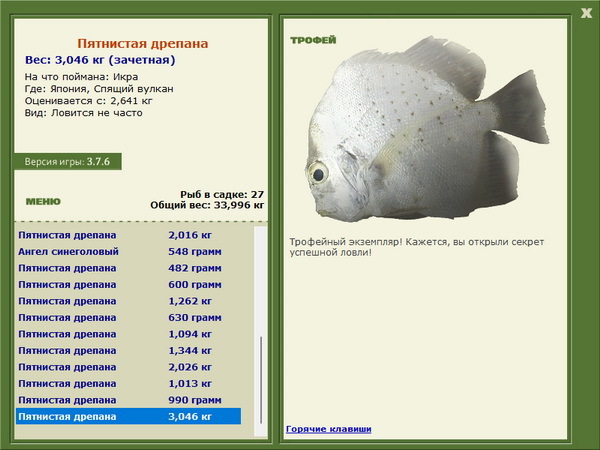Select the 1,013 кг catch row
Viewport: 600px width, 450px height.
point(127,383)
